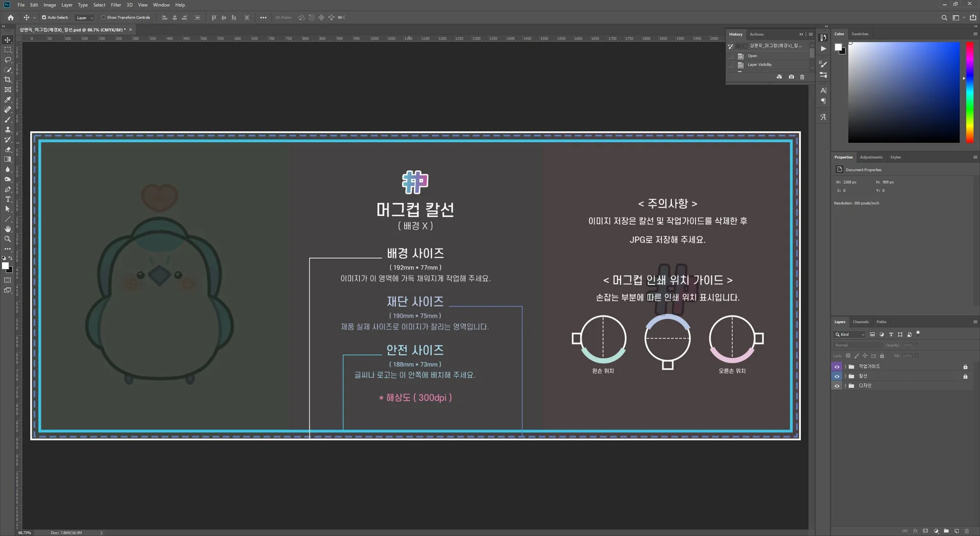
Task: Select the Open history state
Action: coord(752,56)
